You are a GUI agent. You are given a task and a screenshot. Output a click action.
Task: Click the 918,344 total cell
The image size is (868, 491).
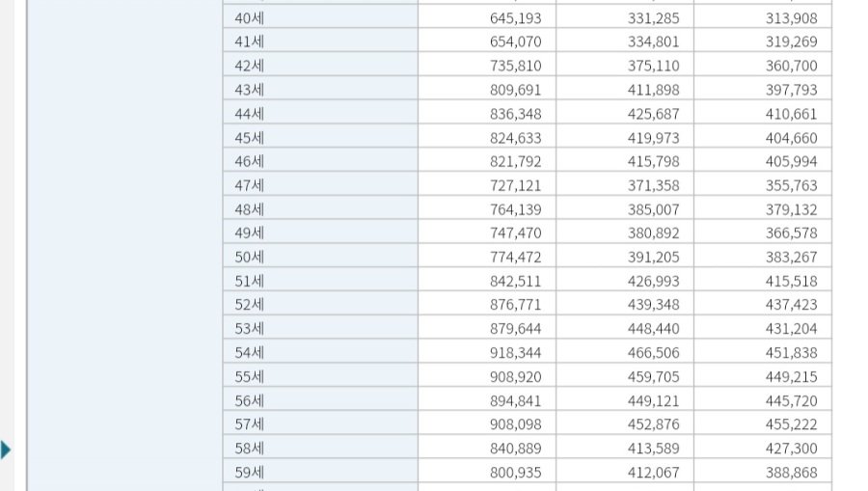coord(515,353)
